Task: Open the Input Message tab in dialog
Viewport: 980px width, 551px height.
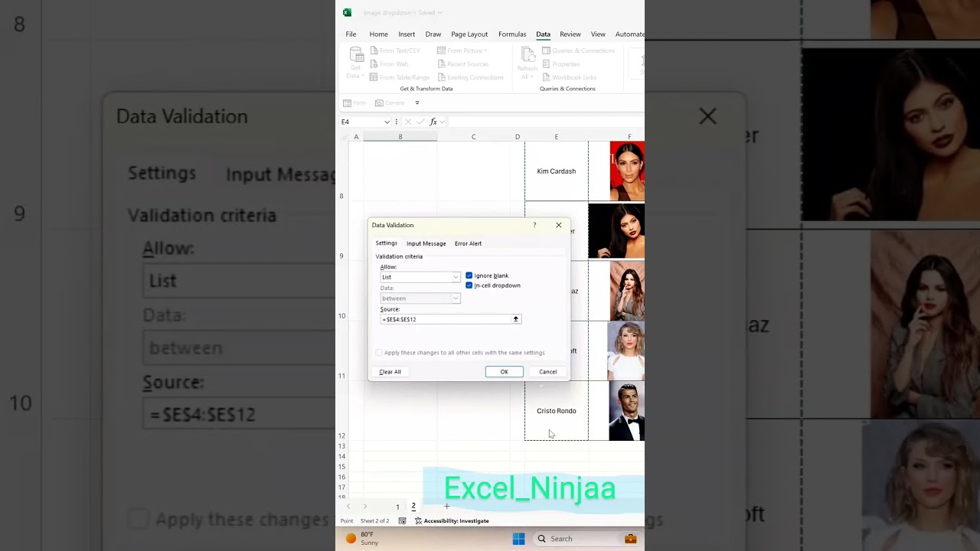Action: [426, 243]
